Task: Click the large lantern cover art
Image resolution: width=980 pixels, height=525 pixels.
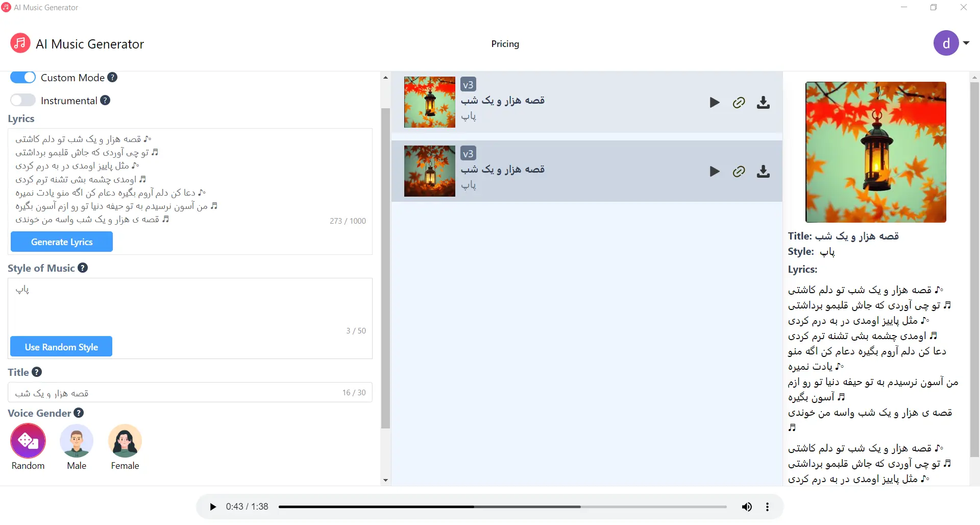Action: (876, 152)
